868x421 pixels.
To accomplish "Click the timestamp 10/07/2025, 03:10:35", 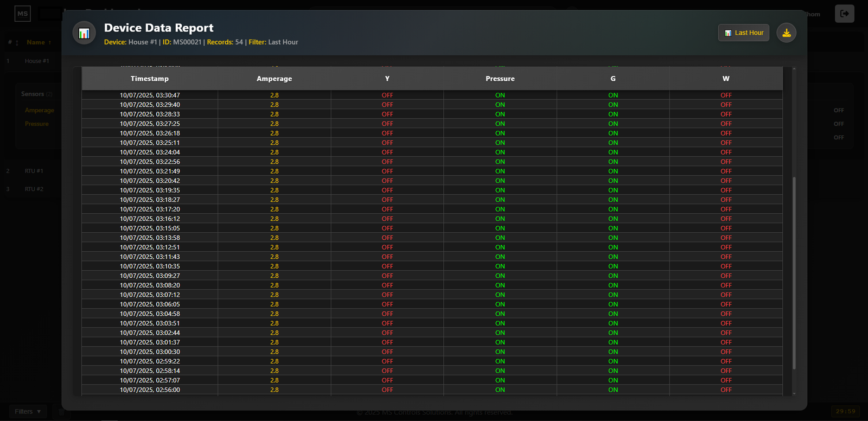I will click(x=150, y=266).
